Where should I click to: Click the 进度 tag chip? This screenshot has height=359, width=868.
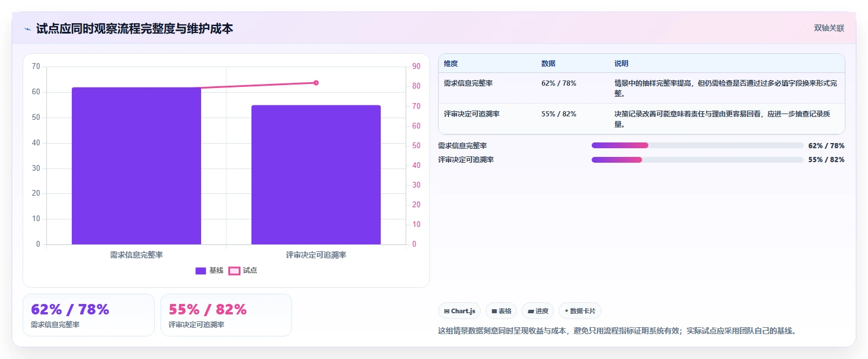(x=538, y=311)
